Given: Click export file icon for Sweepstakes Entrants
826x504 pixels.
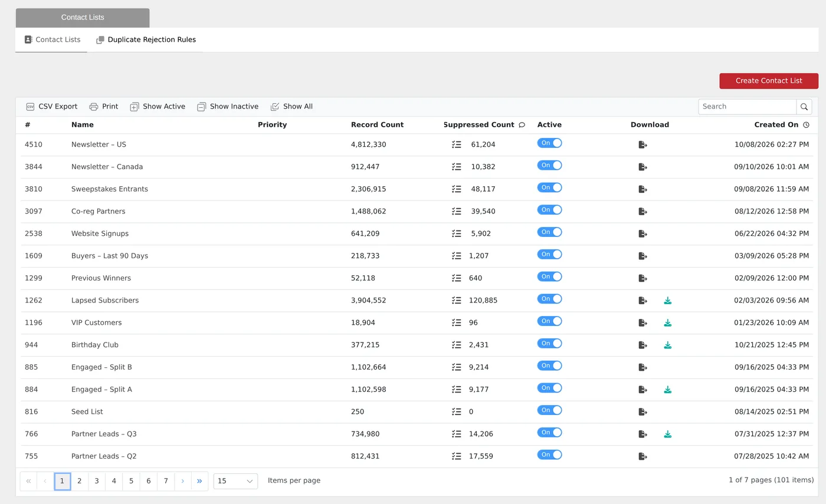Looking at the screenshot, I should point(643,189).
